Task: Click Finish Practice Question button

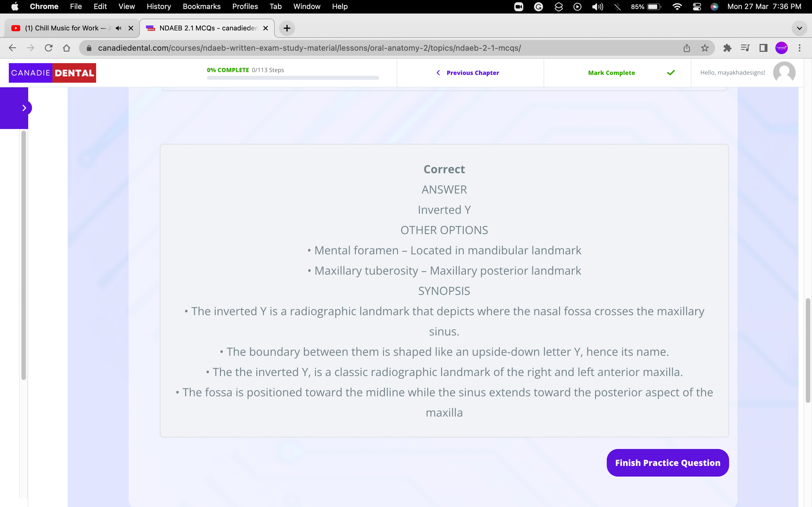Action: (x=667, y=462)
